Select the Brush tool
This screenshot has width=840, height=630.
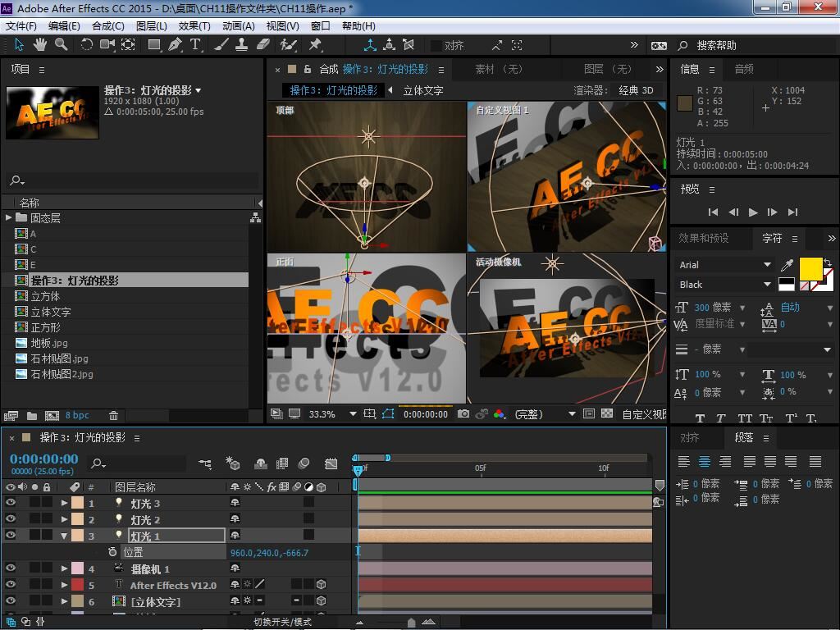[221, 45]
